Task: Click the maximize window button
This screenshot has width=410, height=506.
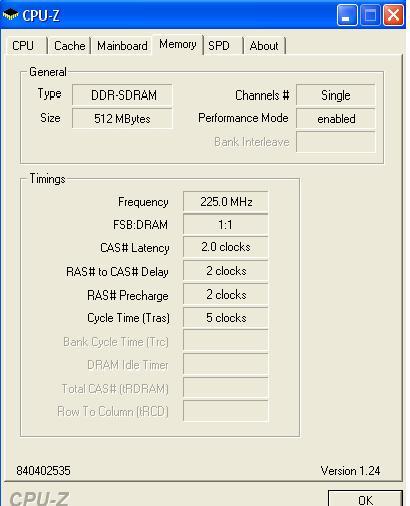Action: tap(370, 15)
